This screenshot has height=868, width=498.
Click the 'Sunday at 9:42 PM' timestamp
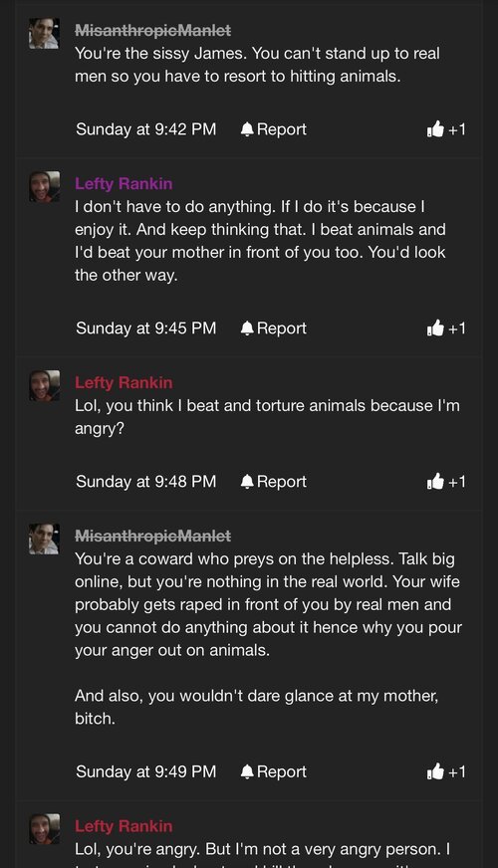click(146, 129)
